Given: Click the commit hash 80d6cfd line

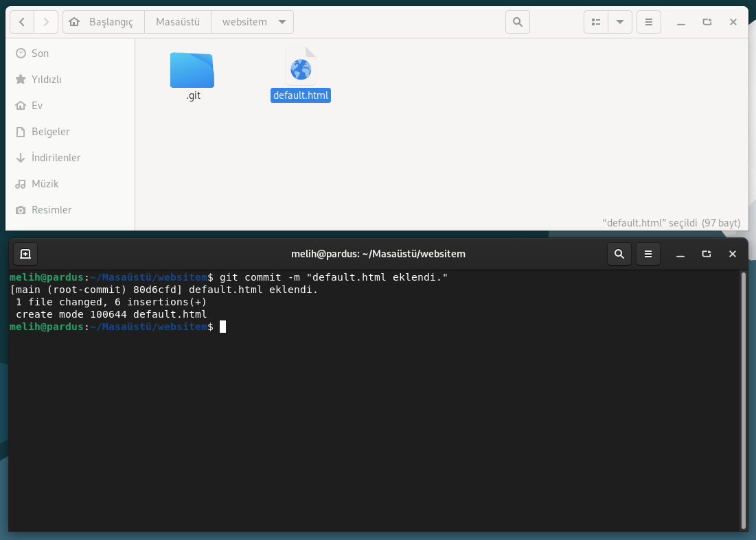Looking at the screenshot, I should click(x=164, y=290).
